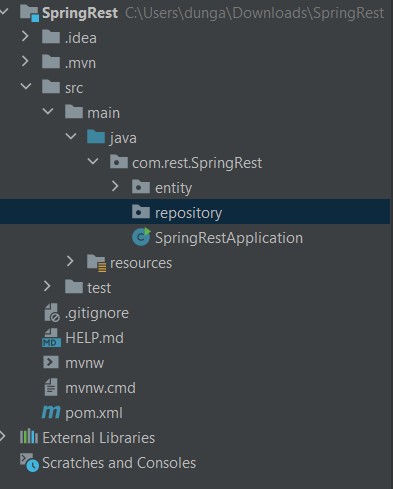Click the resources folder icon

point(97,263)
